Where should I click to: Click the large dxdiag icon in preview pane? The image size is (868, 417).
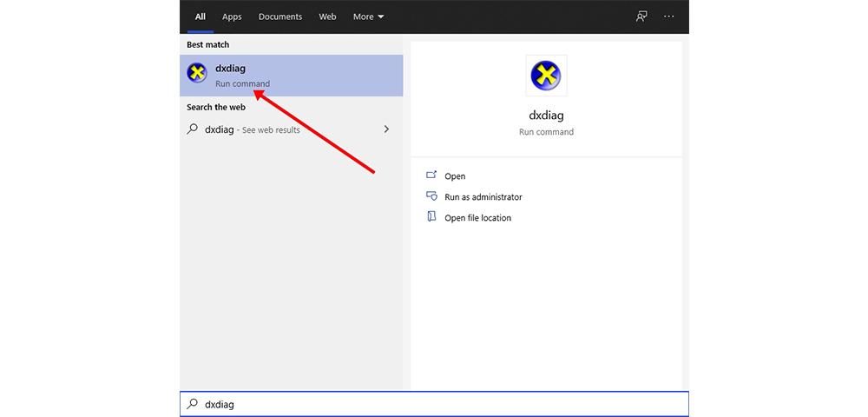click(546, 76)
